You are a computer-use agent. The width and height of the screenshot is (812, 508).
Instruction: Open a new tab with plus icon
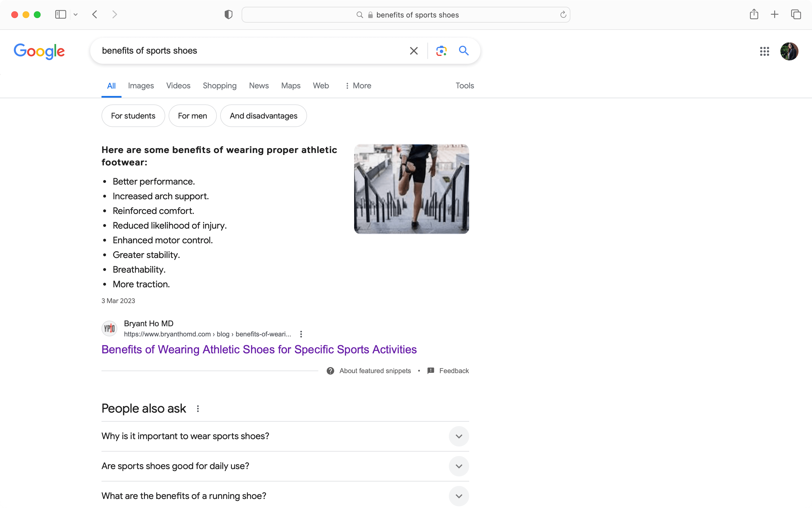(775, 14)
